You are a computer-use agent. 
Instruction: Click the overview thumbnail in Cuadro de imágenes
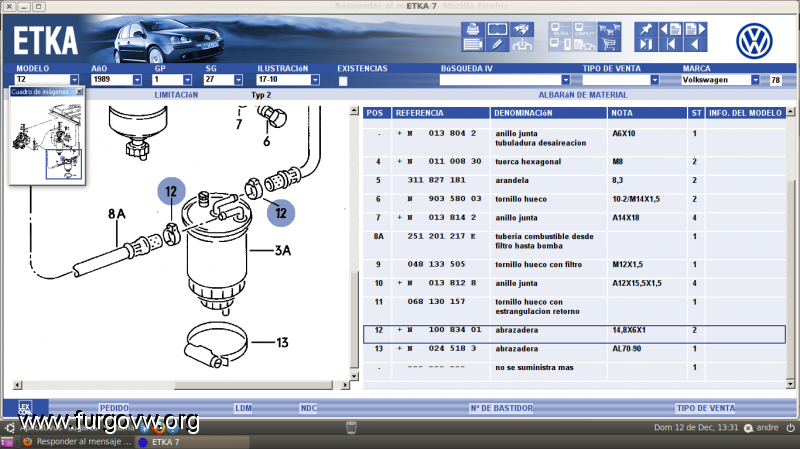(x=47, y=140)
